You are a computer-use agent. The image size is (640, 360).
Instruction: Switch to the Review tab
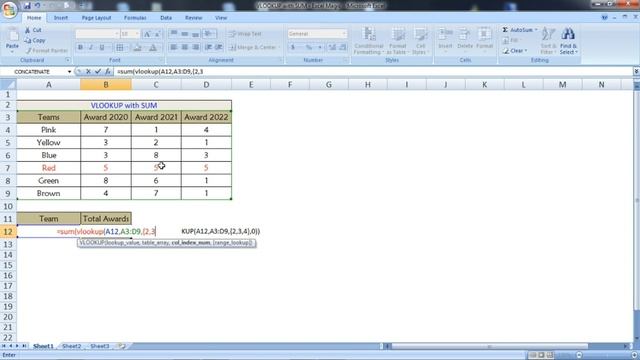(x=193, y=18)
